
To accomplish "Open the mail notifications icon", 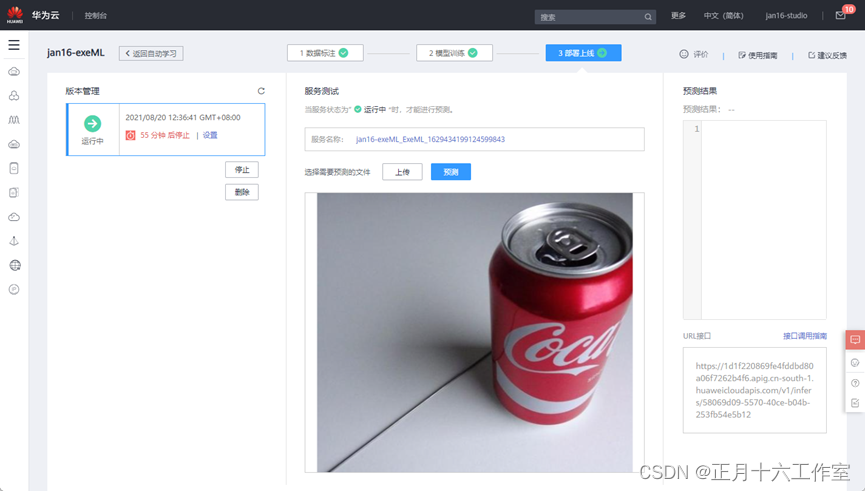I will pyautogui.click(x=840, y=15).
